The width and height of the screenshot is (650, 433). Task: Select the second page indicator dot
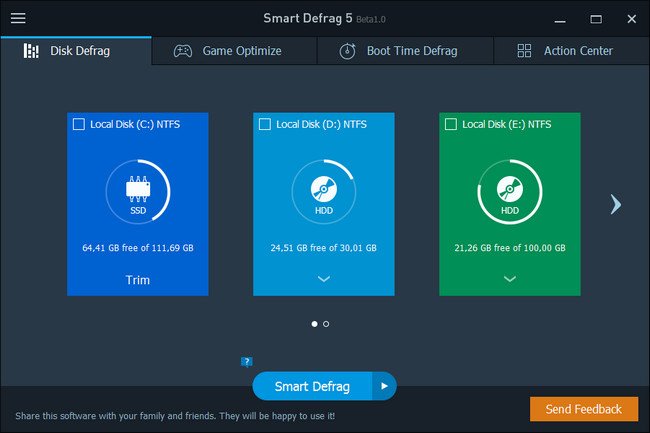[326, 324]
